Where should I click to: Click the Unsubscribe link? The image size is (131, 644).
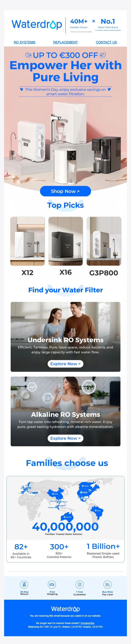pyautogui.click(x=87, y=623)
